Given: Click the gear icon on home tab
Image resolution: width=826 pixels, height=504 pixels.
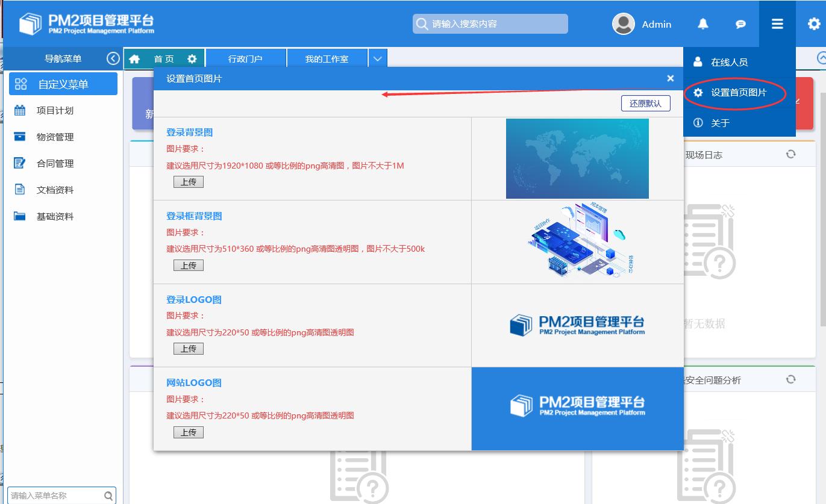Looking at the screenshot, I should [x=192, y=59].
